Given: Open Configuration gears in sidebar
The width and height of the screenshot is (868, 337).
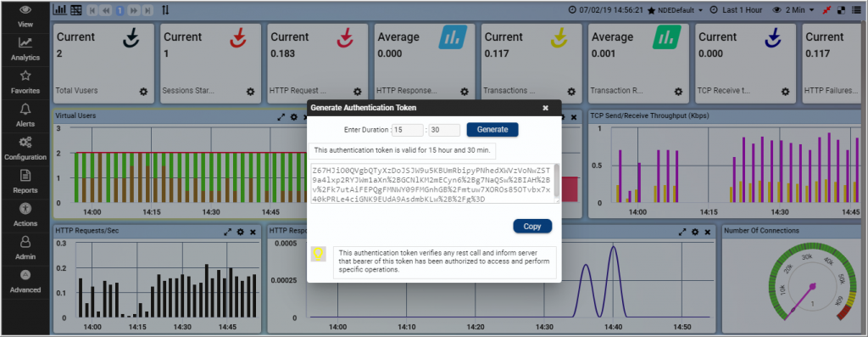Looking at the screenshot, I should (25, 149).
